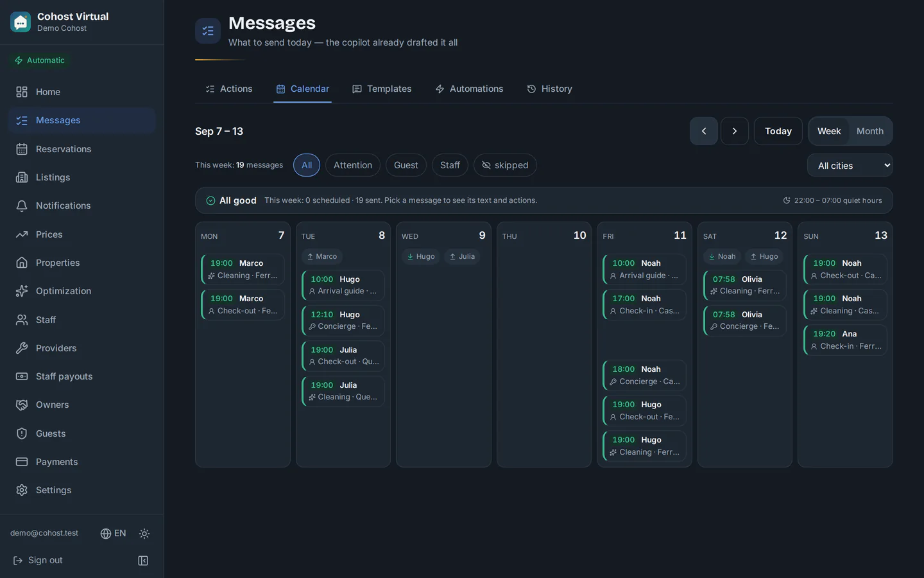Open the Messages sidebar item
The image size is (924, 578).
(x=81, y=121)
